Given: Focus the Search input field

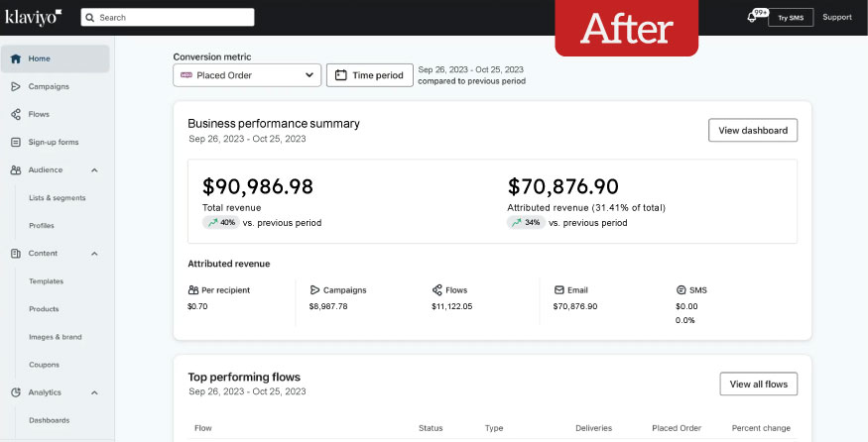Looking at the screenshot, I should [174, 18].
